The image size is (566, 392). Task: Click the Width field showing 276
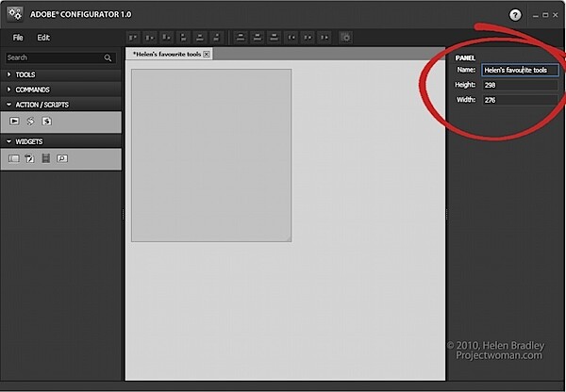point(520,100)
